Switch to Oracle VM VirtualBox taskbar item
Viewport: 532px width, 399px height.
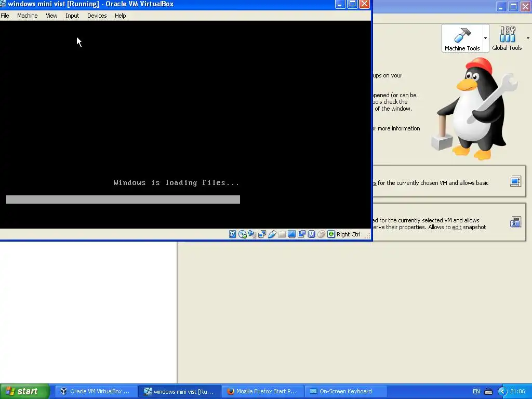point(95,391)
